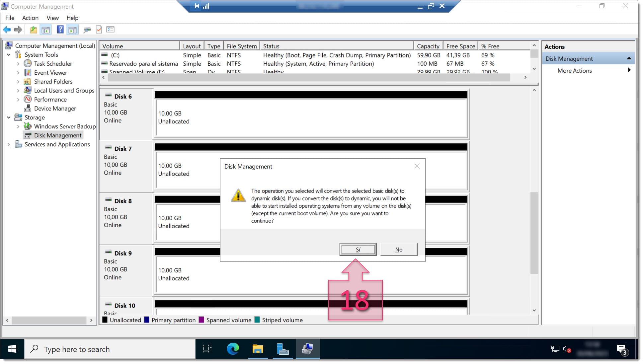Open the Help menu
This screenshot has height=364, width=643.
pos(72,18)
